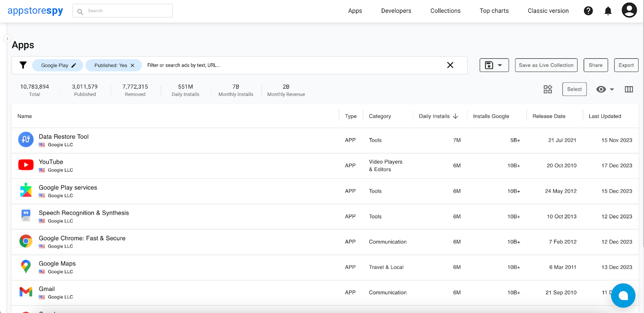
Task: Click the Speech Recognition & Synthesis icon
Action: 26,216
